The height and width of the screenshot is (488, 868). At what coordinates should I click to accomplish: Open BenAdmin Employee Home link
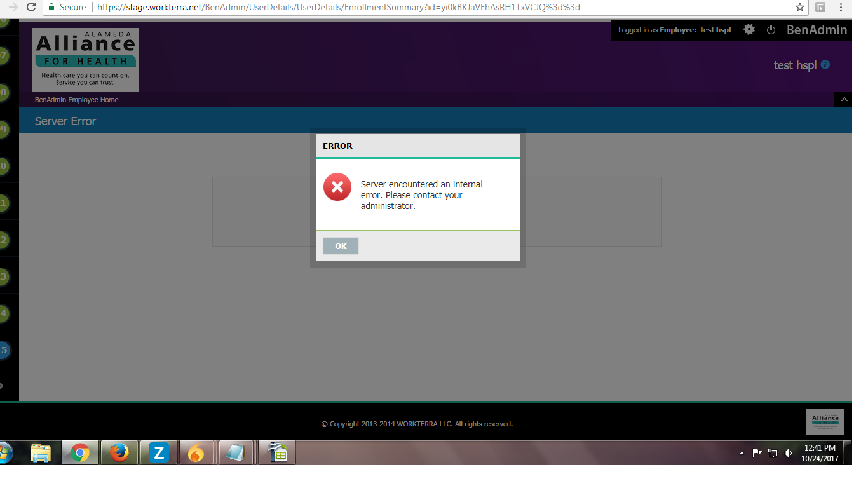[x=76, y=100]
